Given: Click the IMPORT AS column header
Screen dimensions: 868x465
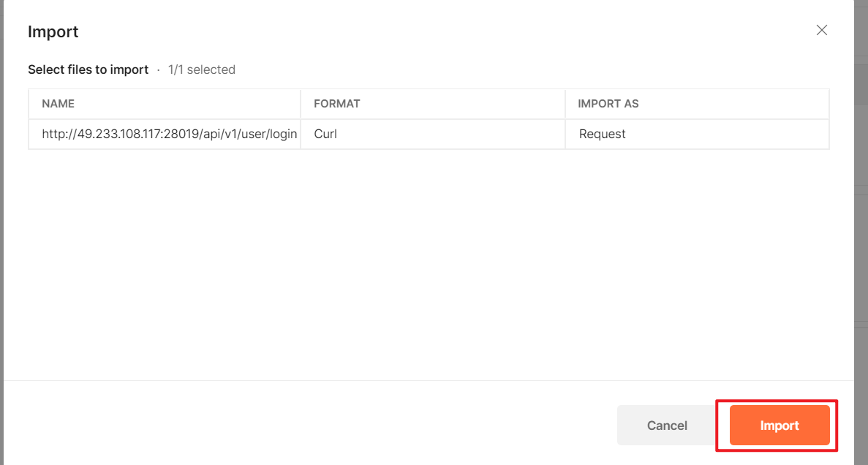Looking at the screenshot, I should click(x=608, y=104).
